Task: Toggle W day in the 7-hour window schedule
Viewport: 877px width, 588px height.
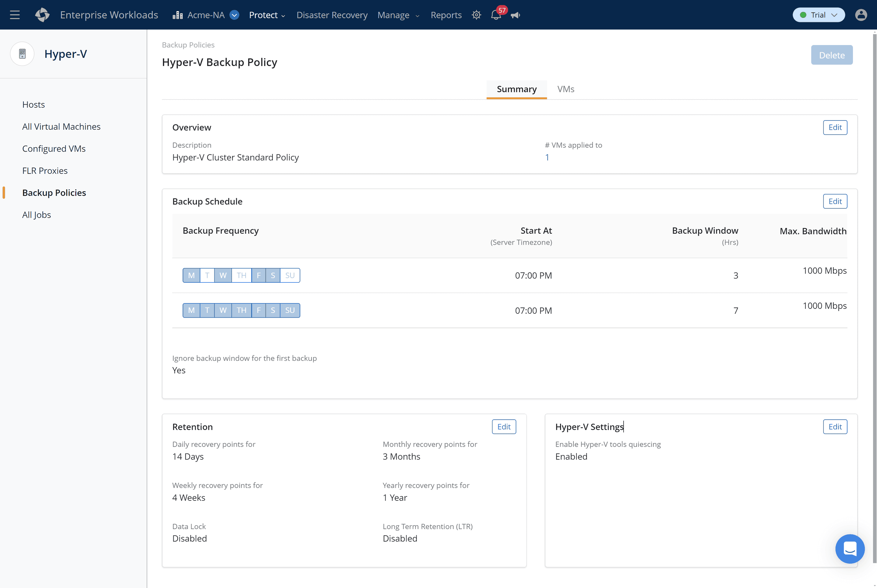Action: [223, 310]
